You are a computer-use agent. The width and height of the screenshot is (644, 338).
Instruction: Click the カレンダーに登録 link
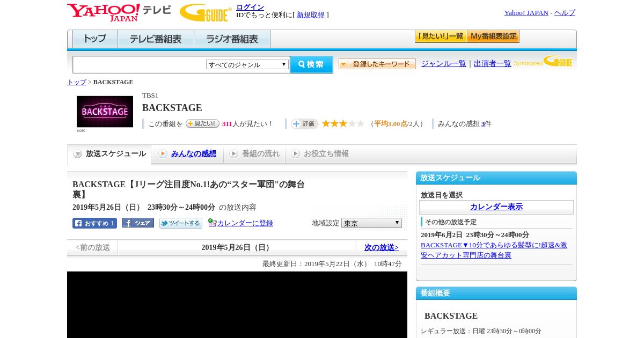click(x=245, y=223)
